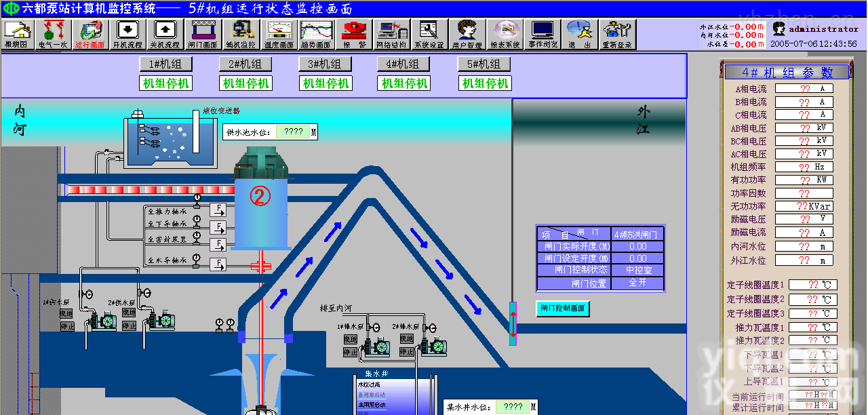The image size is (868, 415).
Task: Click the red-arrow gate position indicator
Action: point(513,324)
